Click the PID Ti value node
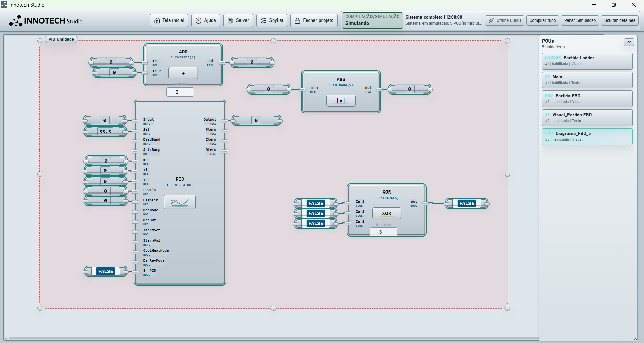The image size is (644, 343). click(105, 171)
